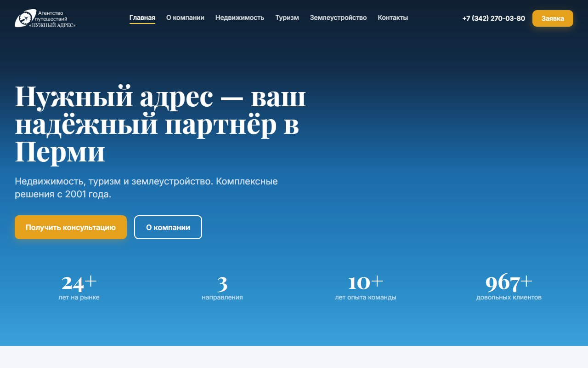Image resolution: width=588 pixels, height=368 pixels.
Task: Open the Туризм navigation link
Action: click(x=287, y=17)
